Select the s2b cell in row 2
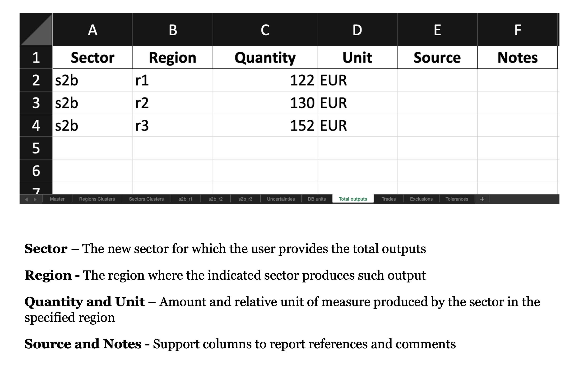The image size is (588, 368). pyautogui.click(x=93, y=80)
